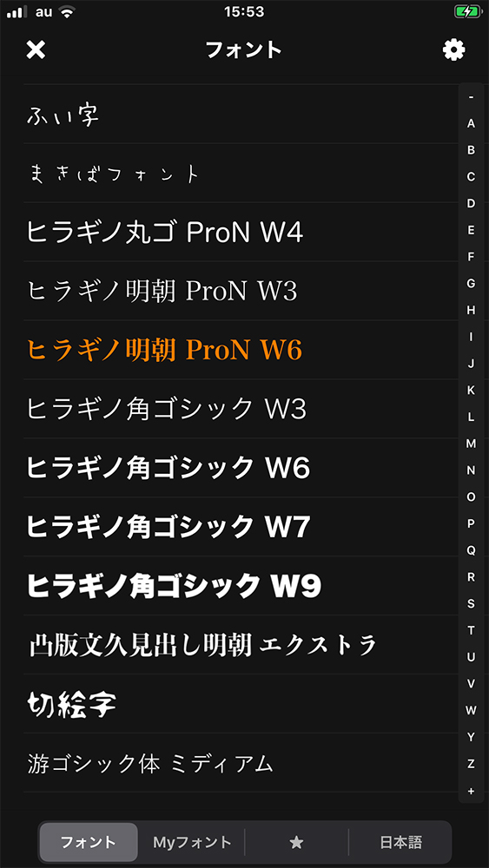489x868 pixels.
Task: Choose the まきばフォント font
Action: point(241,174)
